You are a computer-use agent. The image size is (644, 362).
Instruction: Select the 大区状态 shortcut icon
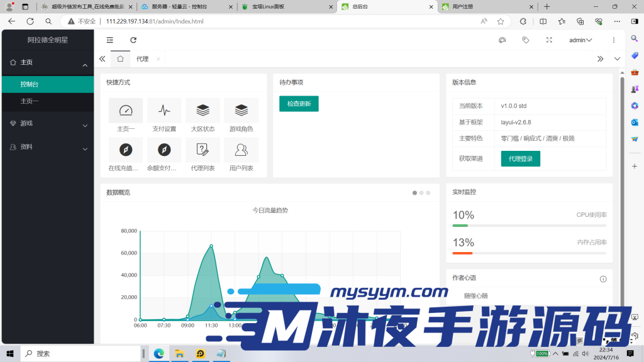point(203,111)
